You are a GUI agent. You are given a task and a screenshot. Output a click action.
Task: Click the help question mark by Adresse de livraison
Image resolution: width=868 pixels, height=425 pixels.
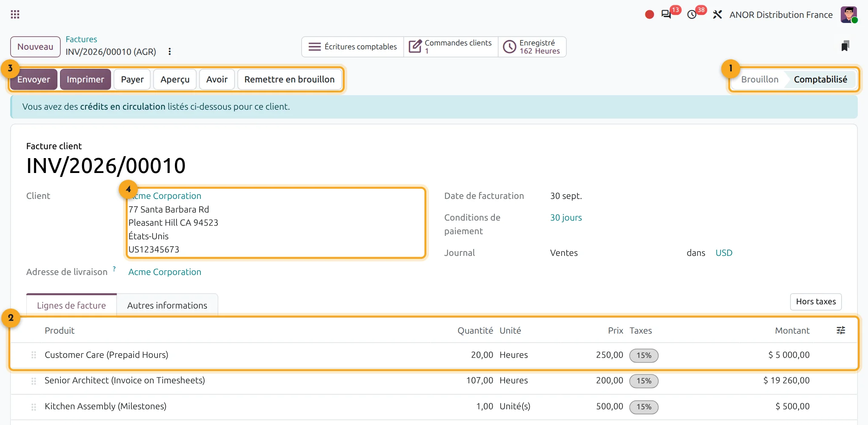pos(114,269)
